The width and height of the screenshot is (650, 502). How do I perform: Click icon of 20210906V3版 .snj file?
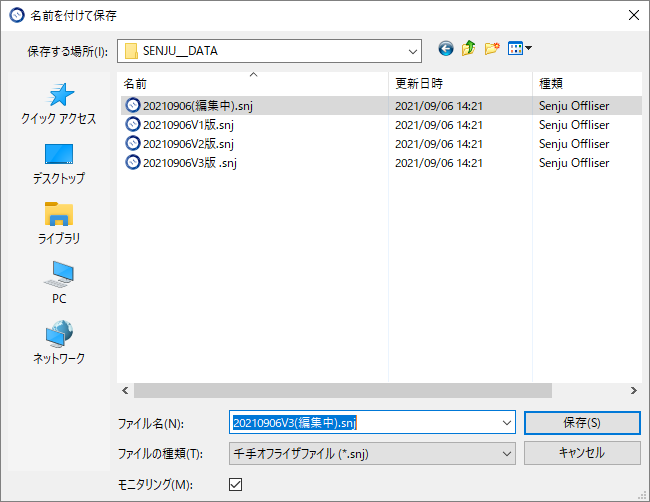pyautogui.click(x=133, y=162)
